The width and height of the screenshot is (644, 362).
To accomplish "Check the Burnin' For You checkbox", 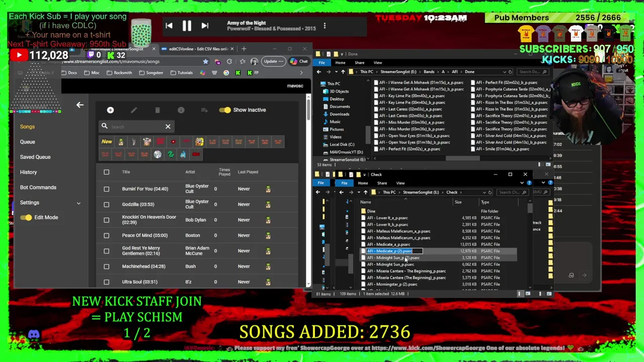I will (x=106, y=189).
